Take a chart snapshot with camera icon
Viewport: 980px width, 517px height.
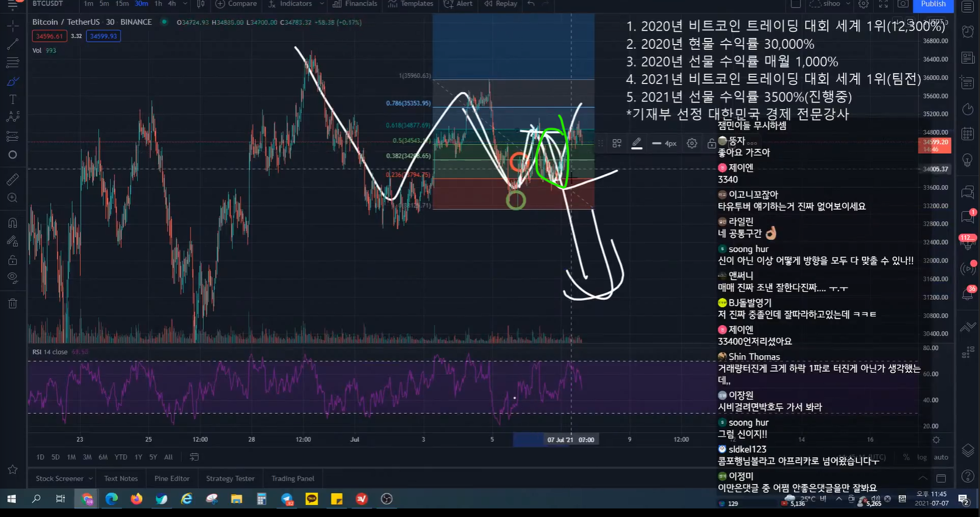(903, 4)
